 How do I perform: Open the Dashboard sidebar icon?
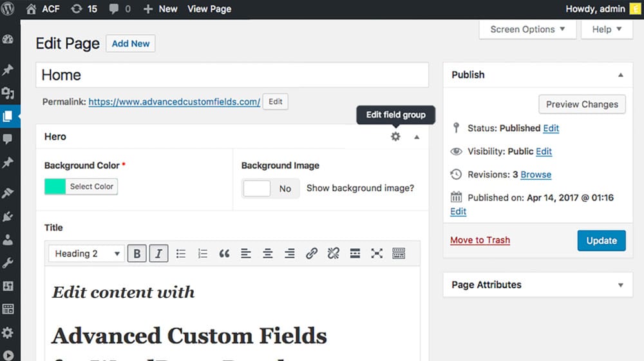pyautogui.click(x=8, y=39)
